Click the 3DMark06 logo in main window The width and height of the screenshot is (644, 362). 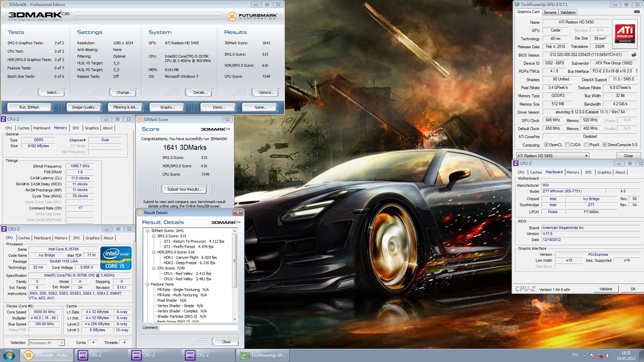click(x=39, y=16)
